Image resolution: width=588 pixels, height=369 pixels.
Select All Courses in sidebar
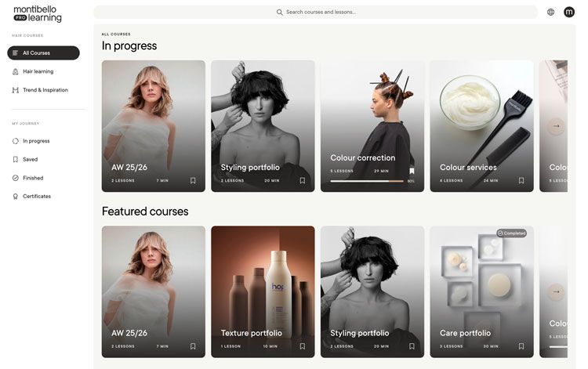43,52
